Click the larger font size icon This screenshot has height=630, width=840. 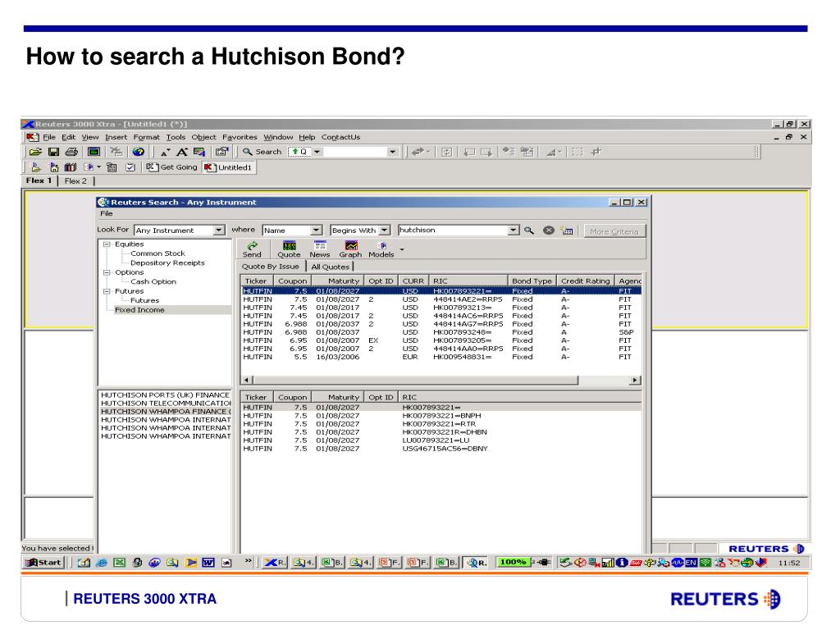[x=182, y=152]
